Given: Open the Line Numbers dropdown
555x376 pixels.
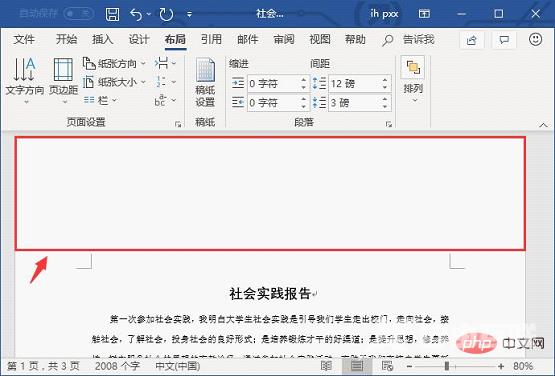Looking at the screenshot, I should pos(165,82).
